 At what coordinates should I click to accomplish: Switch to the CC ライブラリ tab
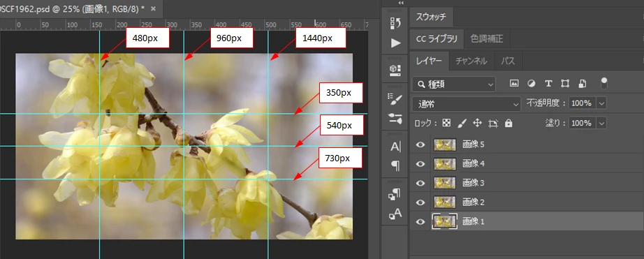437,39
